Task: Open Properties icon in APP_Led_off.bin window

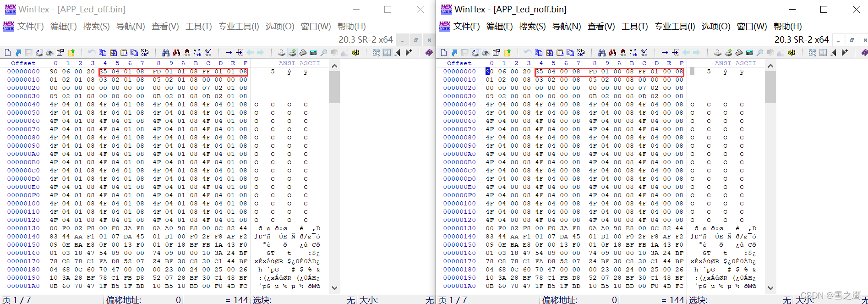Action: [60, 53]
